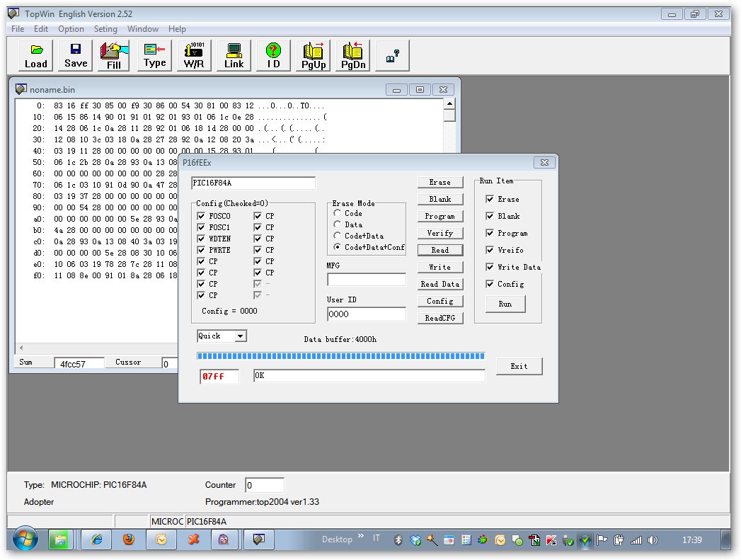Click the help pointer icon in toolbar
Screen dimensions: 741x560
[392, 56]
